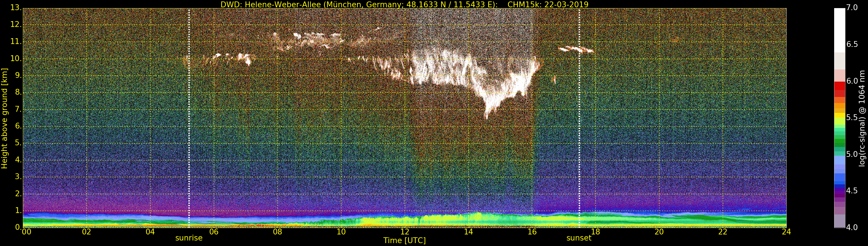
Task: Click time axis tick label 06
Action: pyautogui.click(x=214, y=232)
